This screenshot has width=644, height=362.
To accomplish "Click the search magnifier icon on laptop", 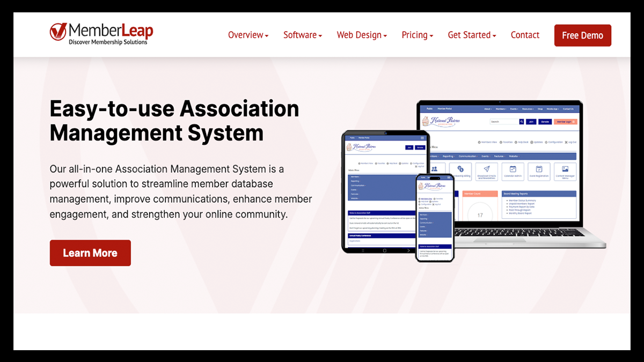I will pyautogui.click(x=521, y=122).
